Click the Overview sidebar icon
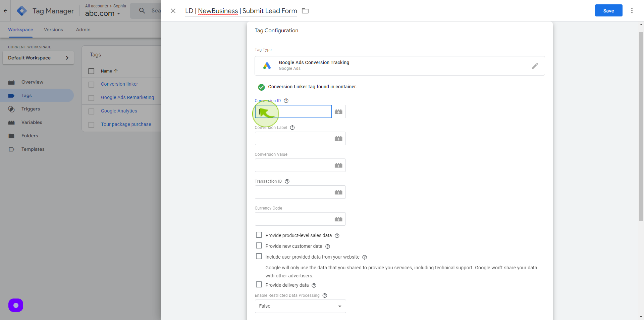644x320 pixels. 11,82
